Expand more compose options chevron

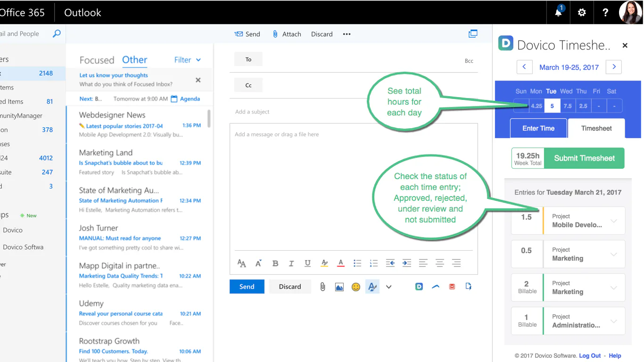[389, 287]
